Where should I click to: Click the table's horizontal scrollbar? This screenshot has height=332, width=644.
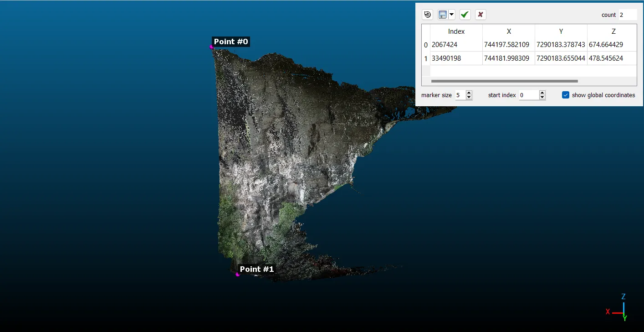504,81
